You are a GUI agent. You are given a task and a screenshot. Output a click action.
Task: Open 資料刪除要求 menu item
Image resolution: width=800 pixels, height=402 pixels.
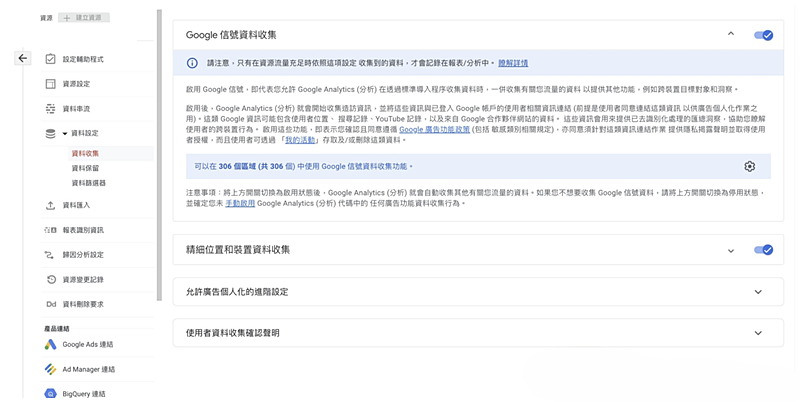(x=83, y=304)
